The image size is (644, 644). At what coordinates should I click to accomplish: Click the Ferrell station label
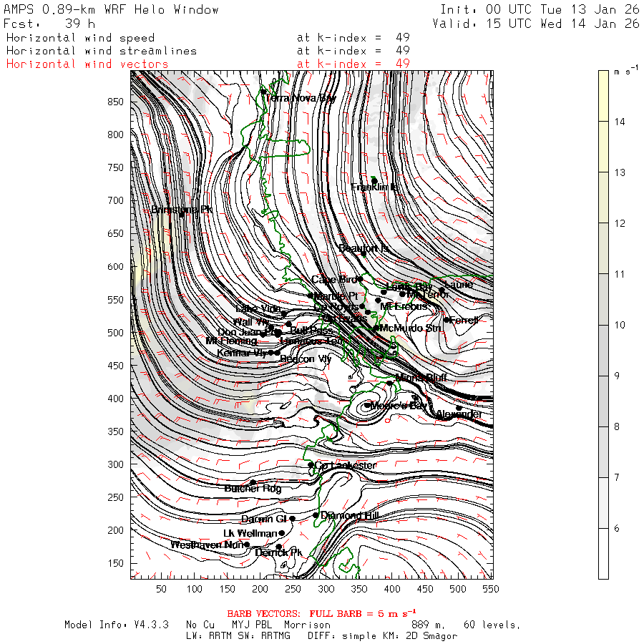464,321
